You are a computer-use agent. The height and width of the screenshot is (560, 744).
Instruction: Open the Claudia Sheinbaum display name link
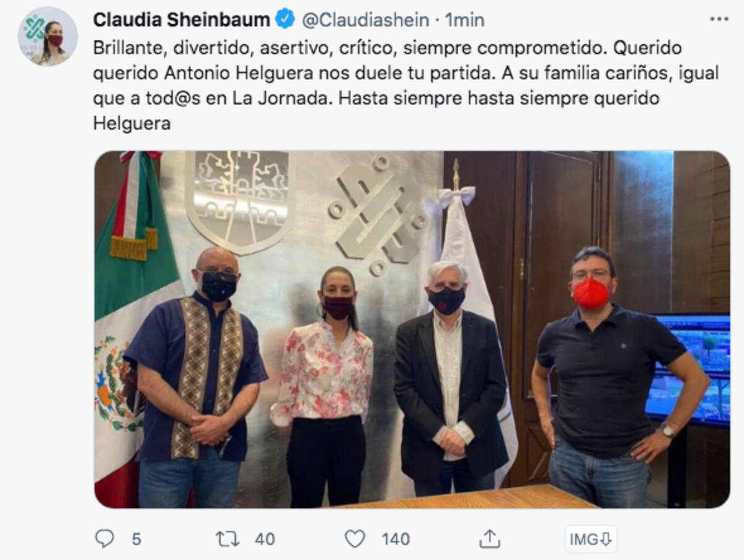[x=181, y=20]
